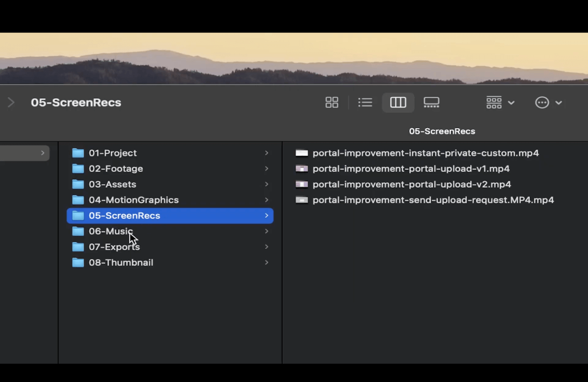Open the ellipsis action menu
The height and width of the screenshot is (382, 588).
tap(548, 102)
